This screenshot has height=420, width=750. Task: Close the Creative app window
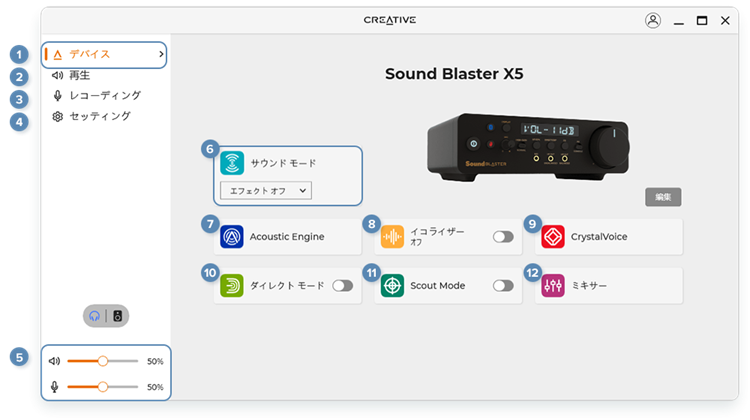[x=725, y=21]
